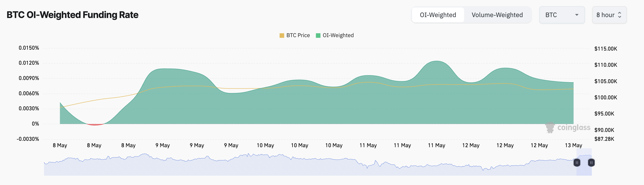Toggle the BTC Price legend label

(x=298, y=36)
